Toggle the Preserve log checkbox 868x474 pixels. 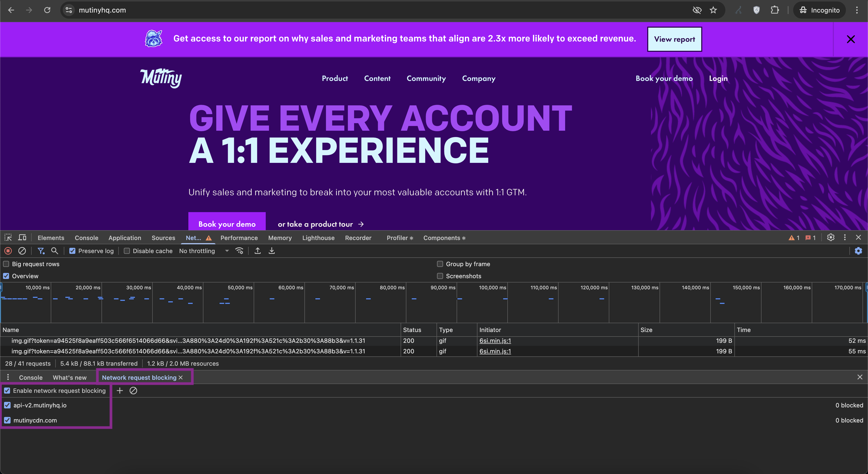click(72, 251)
